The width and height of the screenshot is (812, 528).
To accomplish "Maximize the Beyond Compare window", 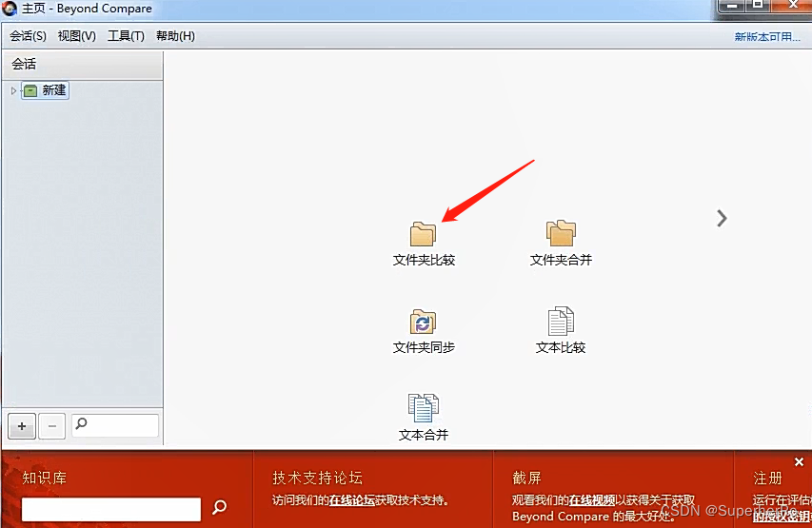I will [758, 5].
